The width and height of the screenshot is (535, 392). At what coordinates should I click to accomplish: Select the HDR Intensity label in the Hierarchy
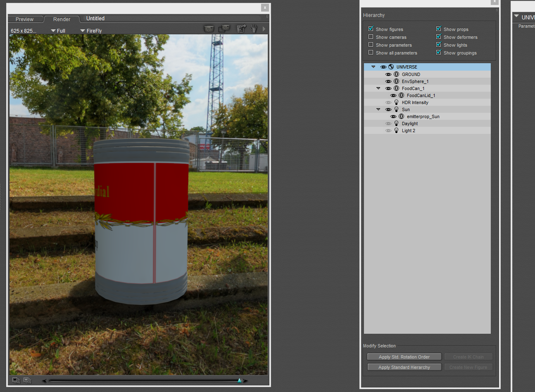415,102
